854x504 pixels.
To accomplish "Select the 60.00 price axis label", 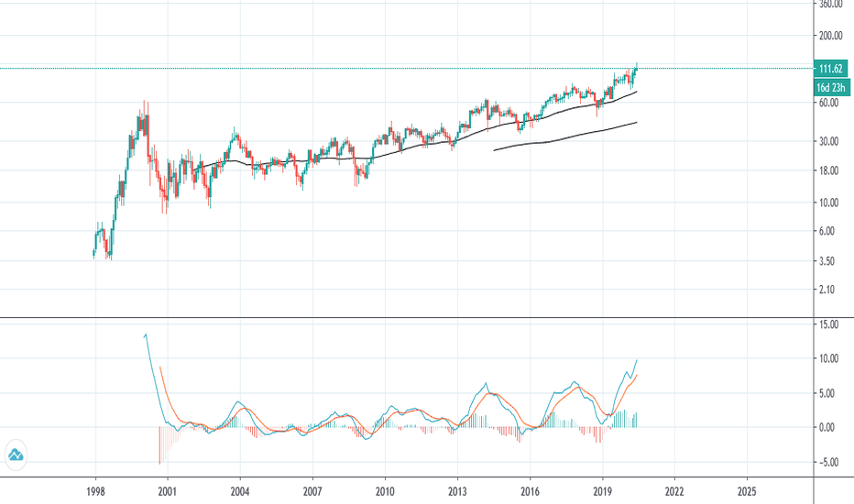I will tap(828, 103).
